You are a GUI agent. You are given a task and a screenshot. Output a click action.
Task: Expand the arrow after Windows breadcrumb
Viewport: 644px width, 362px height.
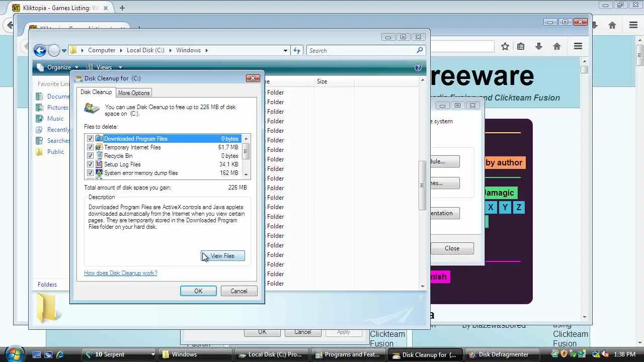[206, 50]
